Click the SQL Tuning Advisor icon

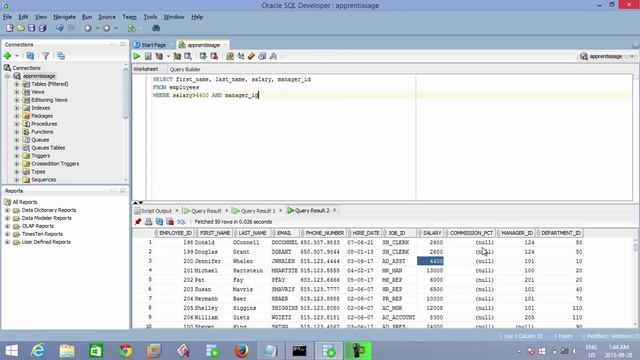click(188, 56)
